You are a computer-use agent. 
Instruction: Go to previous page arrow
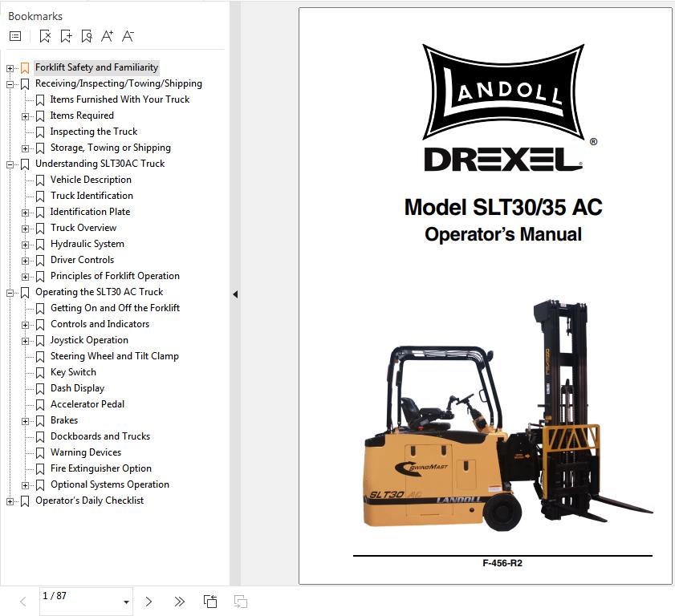[x=23, y=602]
